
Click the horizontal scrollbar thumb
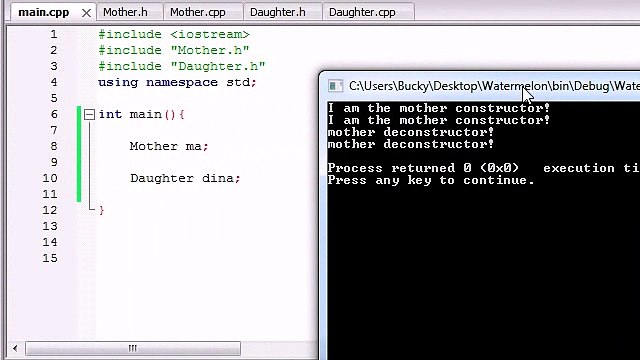(133, 349)
